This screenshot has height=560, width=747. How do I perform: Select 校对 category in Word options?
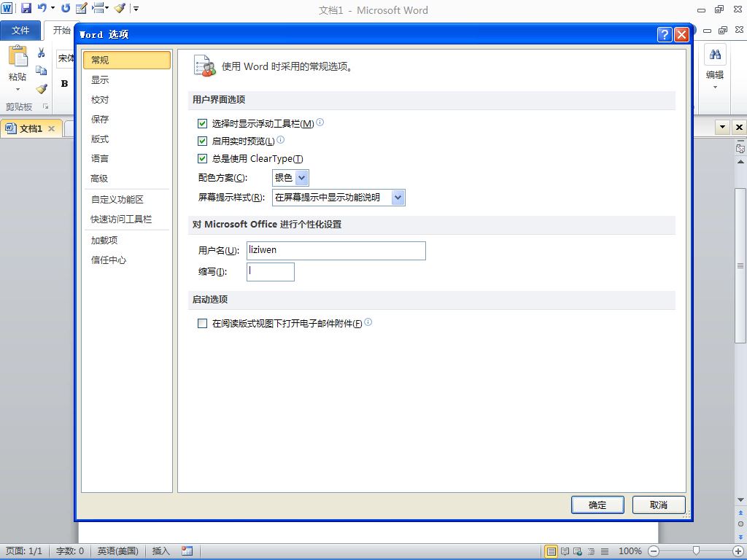(x=127, y=99)
